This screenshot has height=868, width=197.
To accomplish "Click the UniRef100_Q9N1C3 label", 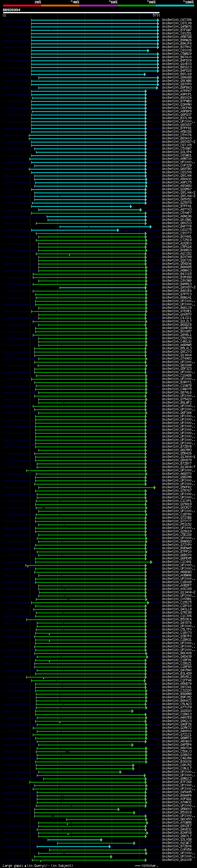I will (177, 779).
